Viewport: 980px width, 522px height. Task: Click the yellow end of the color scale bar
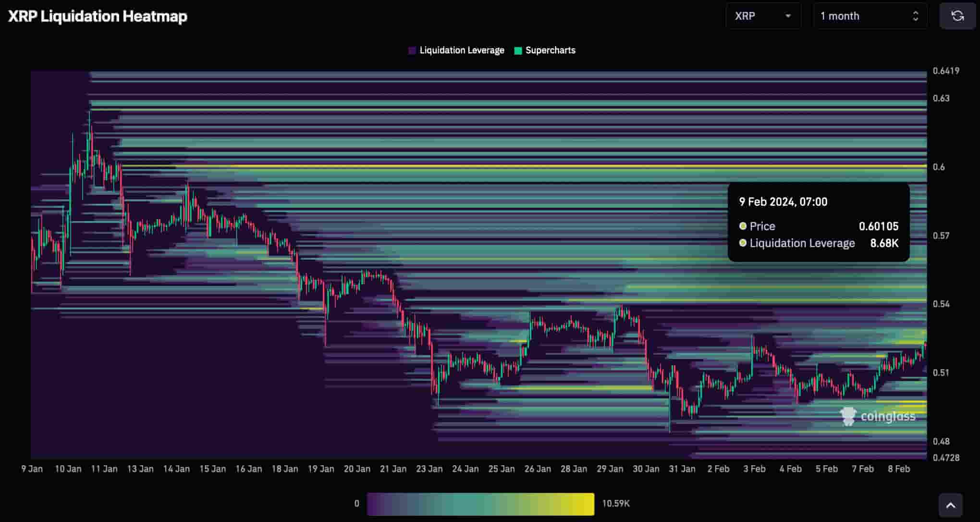pyautogui.click(x=587, y=504)
